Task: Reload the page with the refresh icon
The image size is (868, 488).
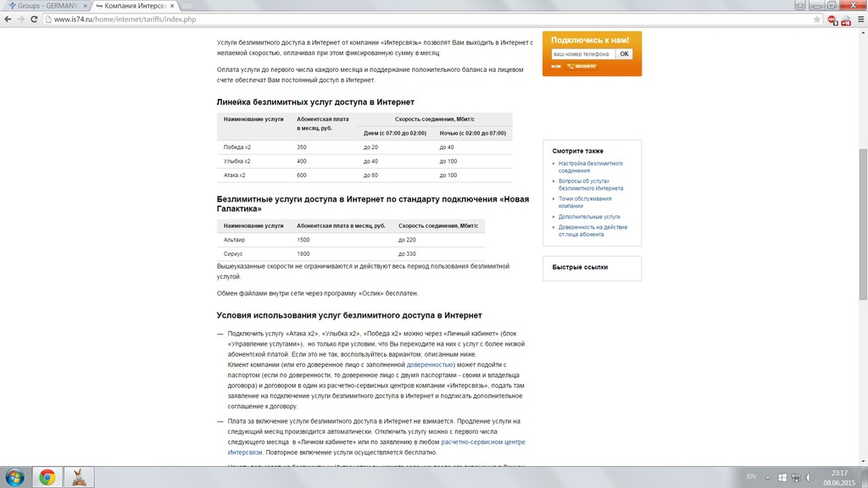Action: [34, 19]
